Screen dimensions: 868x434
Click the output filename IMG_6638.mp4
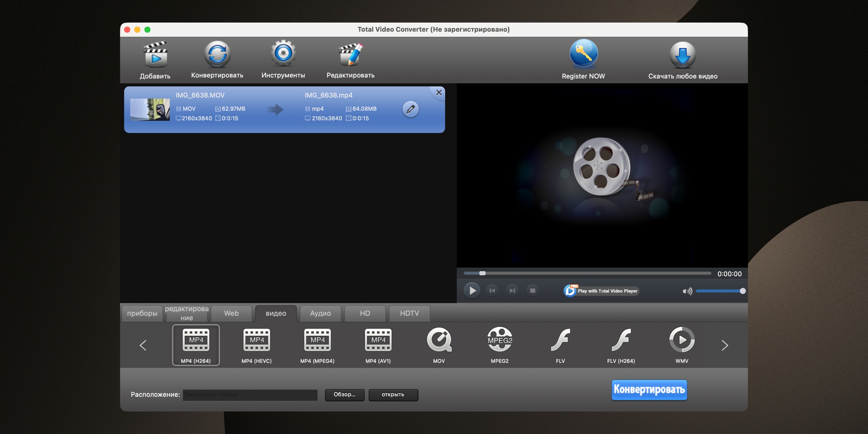coord(328,95)
